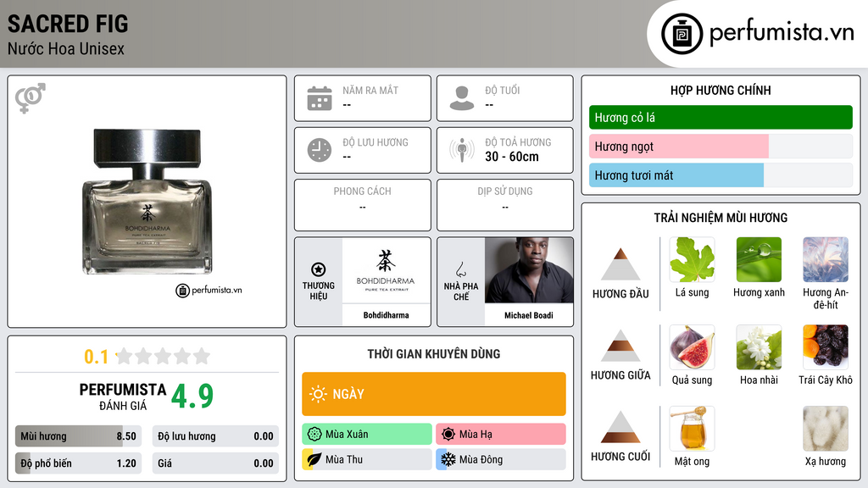Click the calendar icon for Năm Ra Mắt
Viewport: 868px width, 488px height.
tap(320, 98)
